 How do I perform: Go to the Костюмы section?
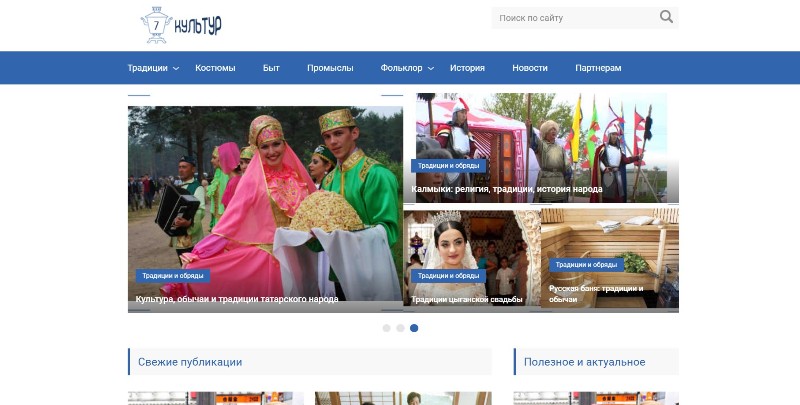tap(215, 68)
